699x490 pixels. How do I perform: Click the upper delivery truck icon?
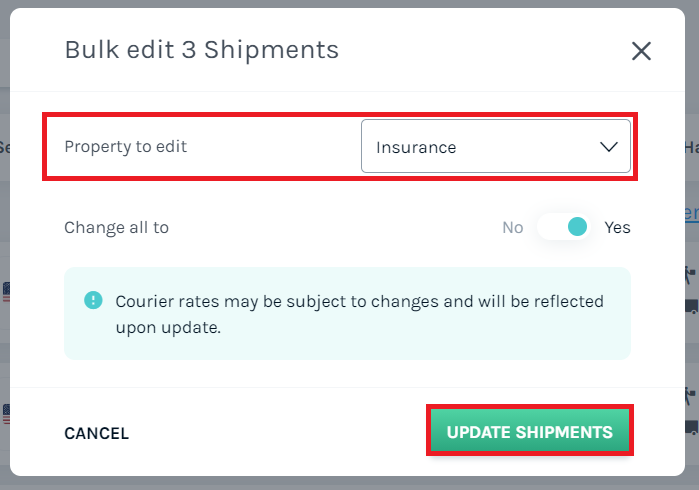[692, 306]
